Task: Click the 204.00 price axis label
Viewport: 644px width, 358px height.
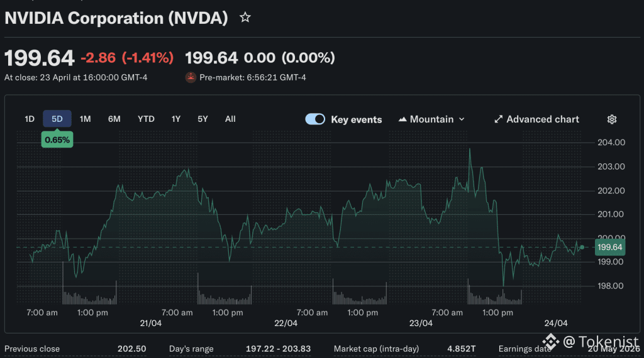Action: pos(611,143)
